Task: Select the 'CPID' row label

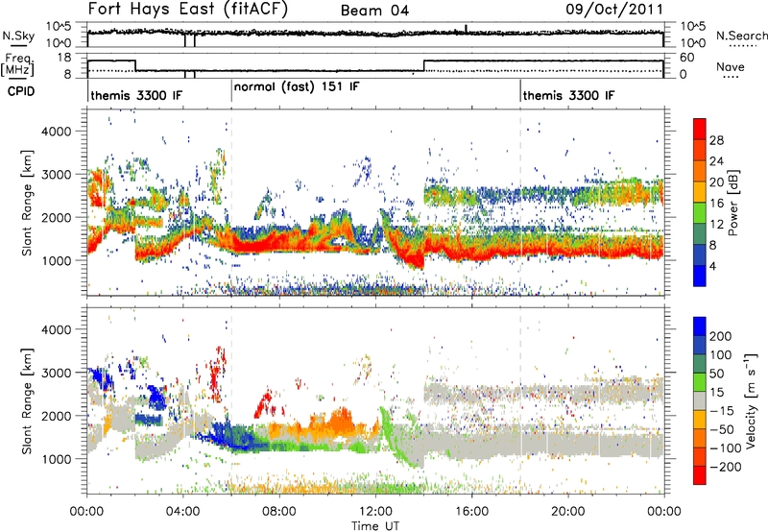Action: (21, 91)
